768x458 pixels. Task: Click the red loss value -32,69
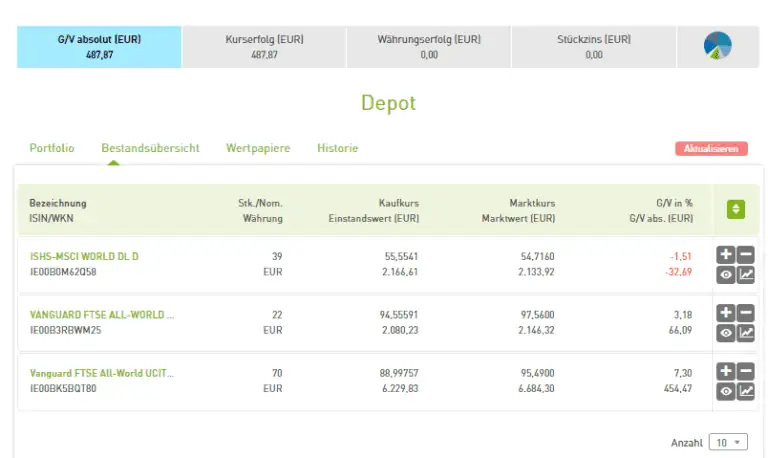pyautogui.click(x=679, y=272)
